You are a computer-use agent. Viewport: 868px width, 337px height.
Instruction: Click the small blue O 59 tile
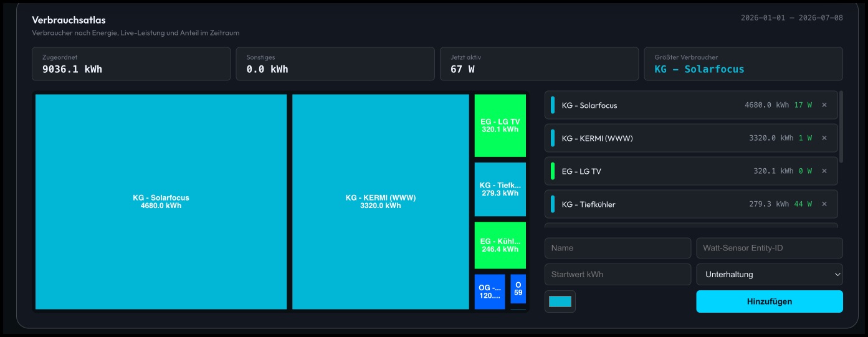[x=518, y=289]
